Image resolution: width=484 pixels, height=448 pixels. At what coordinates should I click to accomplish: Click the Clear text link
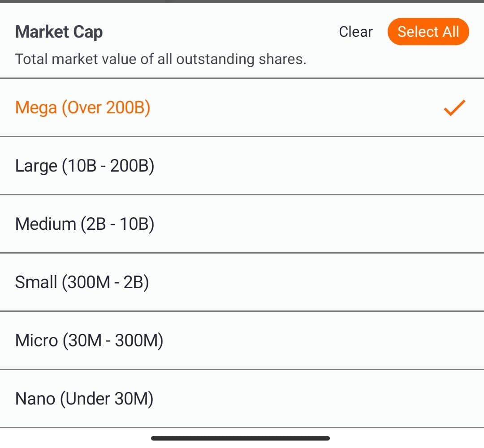pyautogui.click(x=355, y=31)
